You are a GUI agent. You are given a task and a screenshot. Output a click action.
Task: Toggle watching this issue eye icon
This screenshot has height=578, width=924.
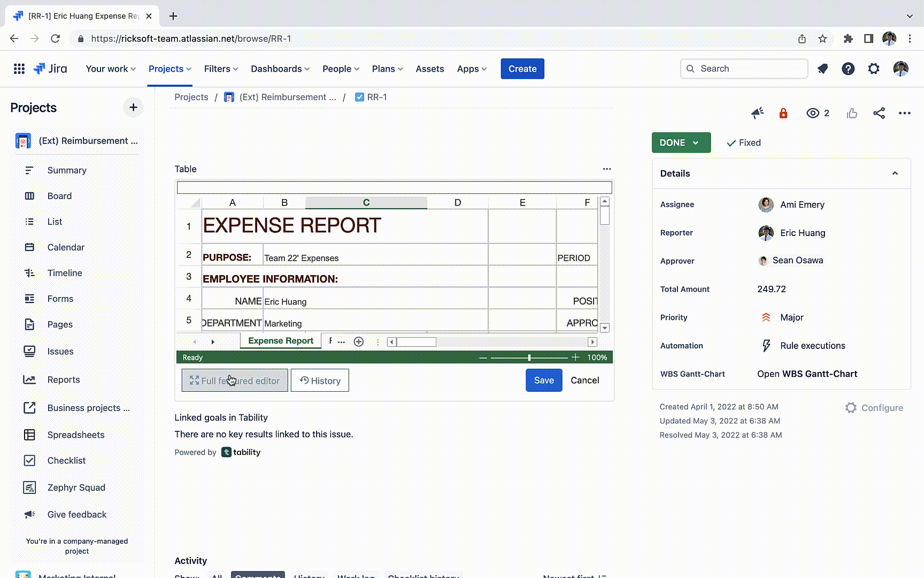pos(813,113)
